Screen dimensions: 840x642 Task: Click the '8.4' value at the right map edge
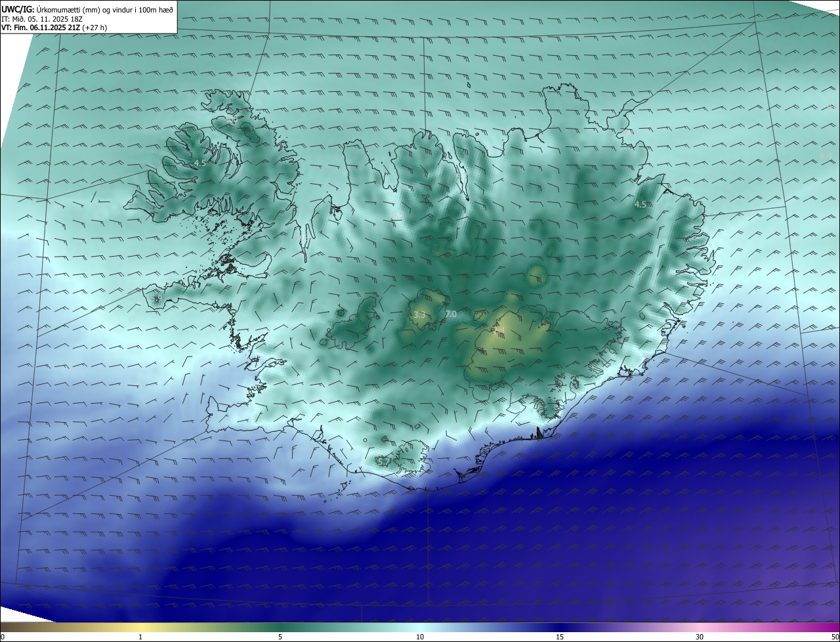826,156
